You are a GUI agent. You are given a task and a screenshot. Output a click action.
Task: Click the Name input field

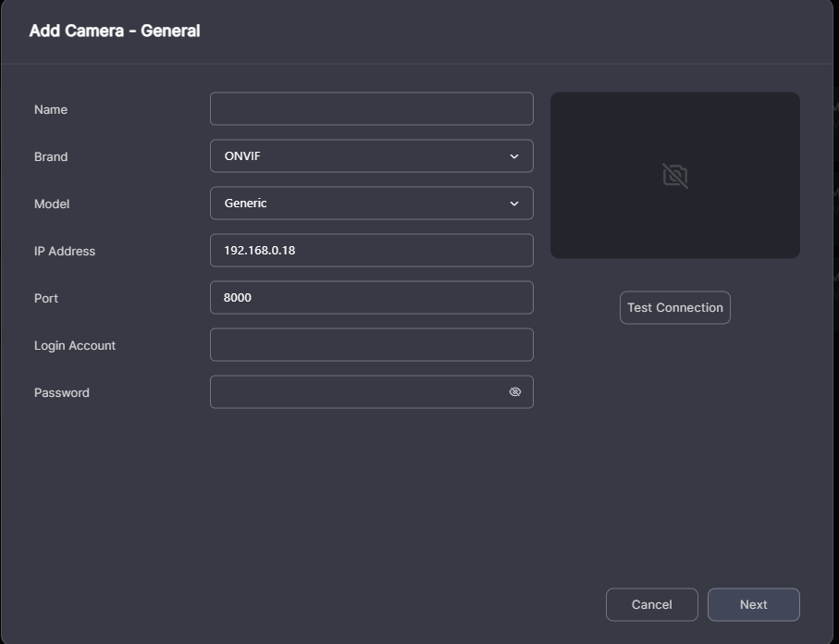tap(371, 108)
